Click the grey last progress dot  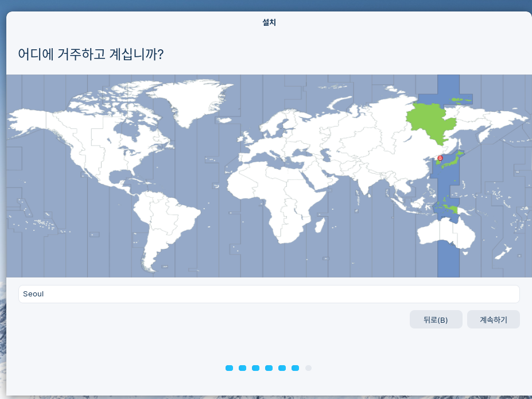(308, 368)
